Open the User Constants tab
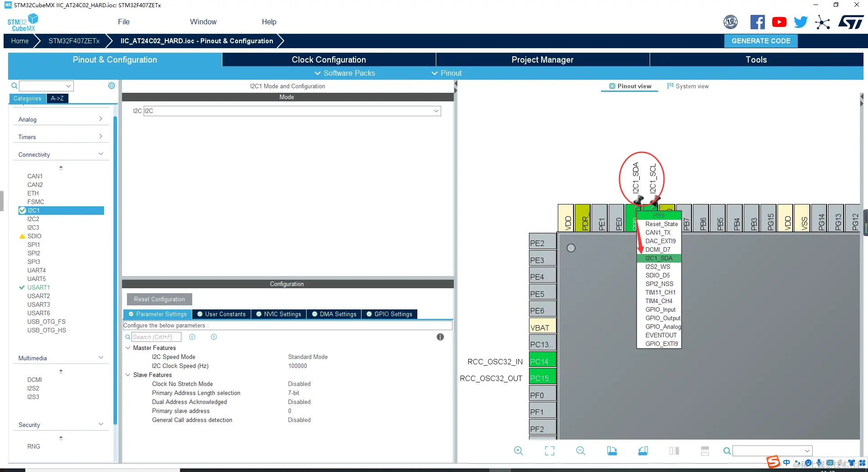 [222, 314]
